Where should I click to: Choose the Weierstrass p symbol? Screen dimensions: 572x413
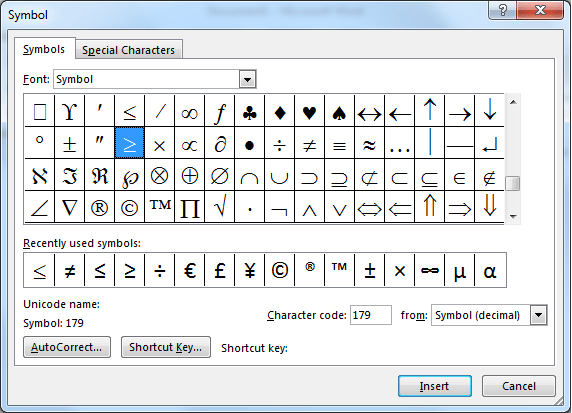130,174
